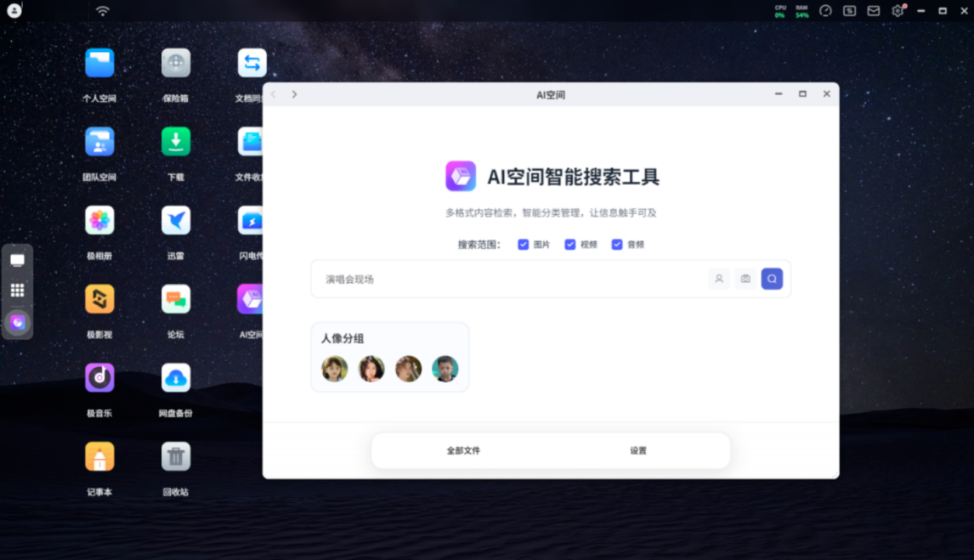This screenshot has width=974, height=560.
Task: Switch to the 全部文件 tab
Action: pos(463,450)
